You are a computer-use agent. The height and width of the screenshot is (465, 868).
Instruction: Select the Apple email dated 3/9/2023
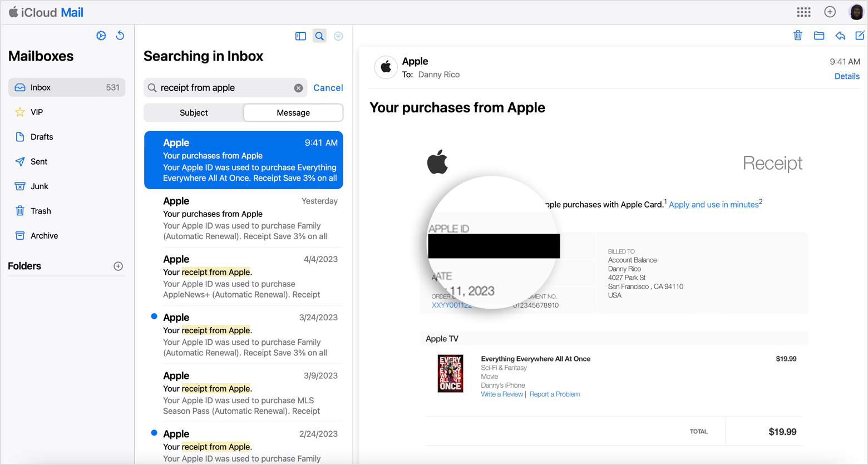click(244, 393)
